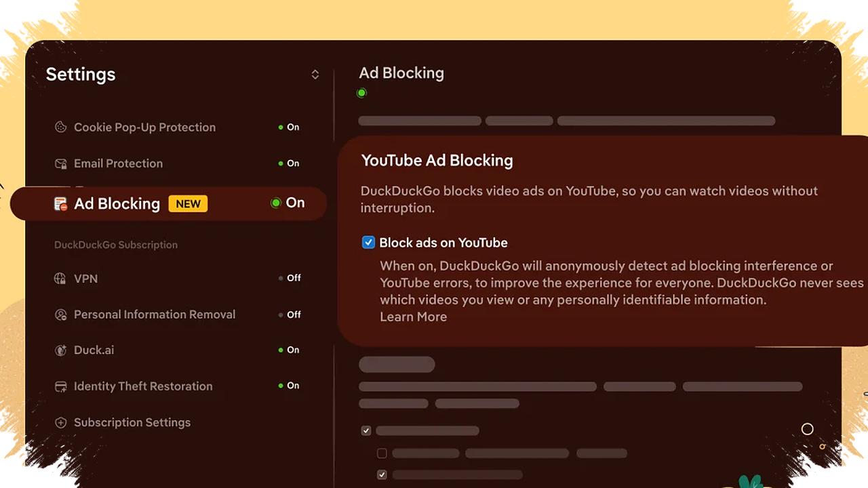
Task: Click the VPN globe icon
Action: tap(61, 279)
